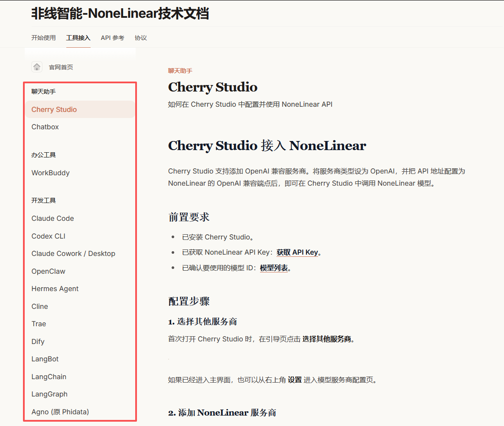Click the 开发工具 section heading
This screenshot has height=426, width=504.
coord(43,200)
